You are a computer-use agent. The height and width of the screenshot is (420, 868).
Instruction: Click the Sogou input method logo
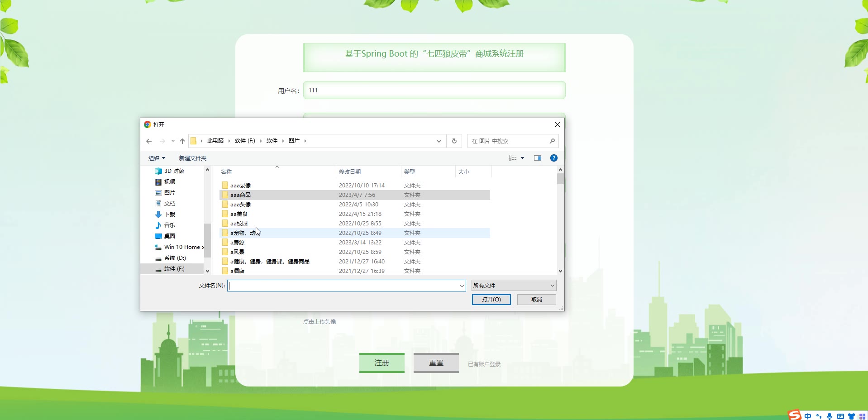795,415
